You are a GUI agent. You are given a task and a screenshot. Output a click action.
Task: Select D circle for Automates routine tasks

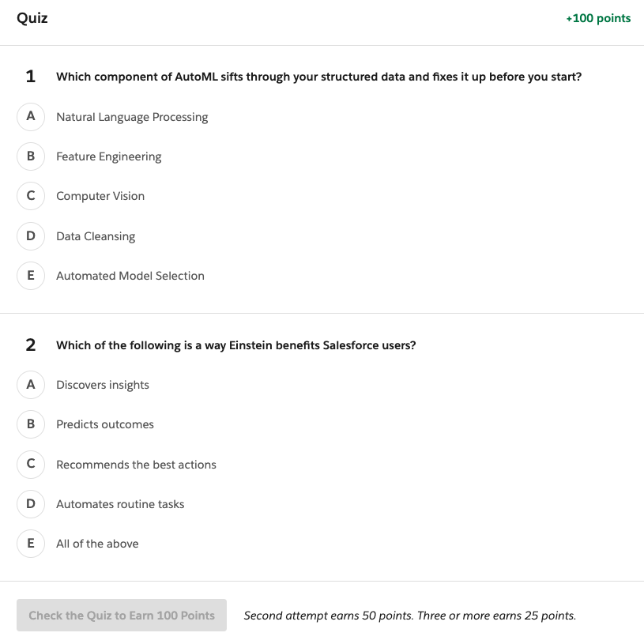pos(31,503)
